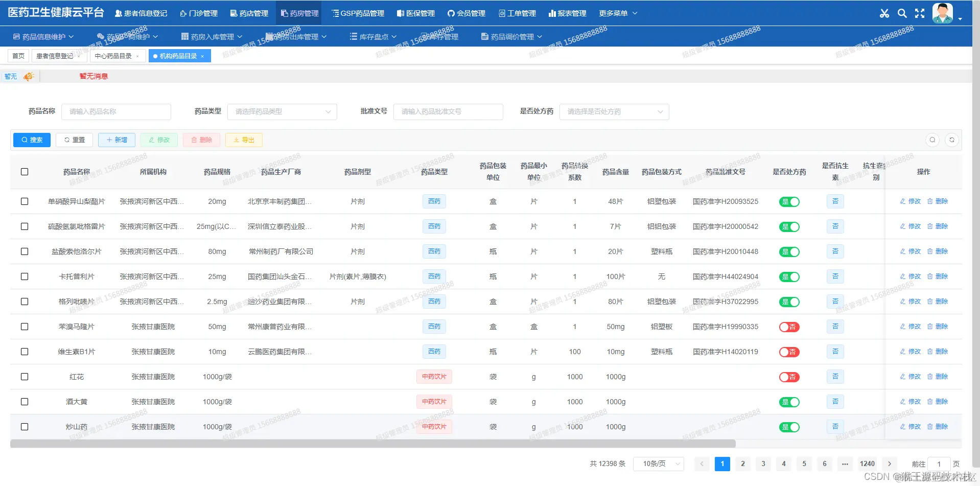Open the 10条/页 page size dropdown
Image resolution: width=980 pixels, height=486 pixels.
point(658,464)
